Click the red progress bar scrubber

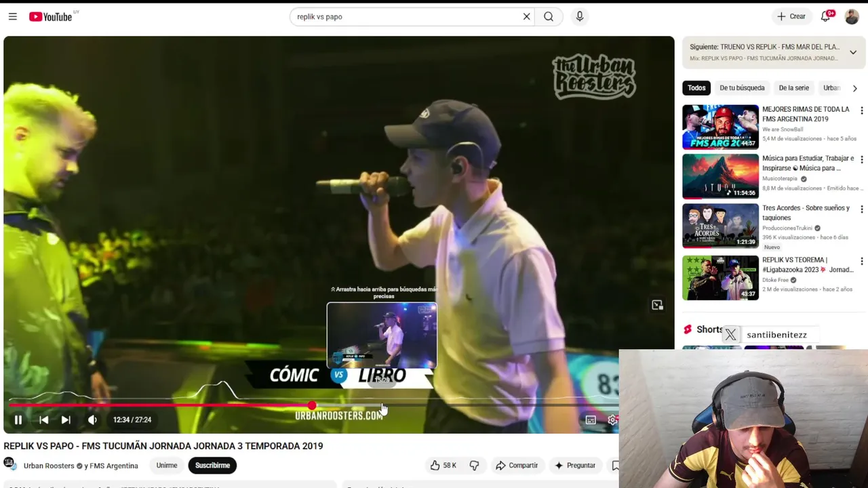(311, 405)
